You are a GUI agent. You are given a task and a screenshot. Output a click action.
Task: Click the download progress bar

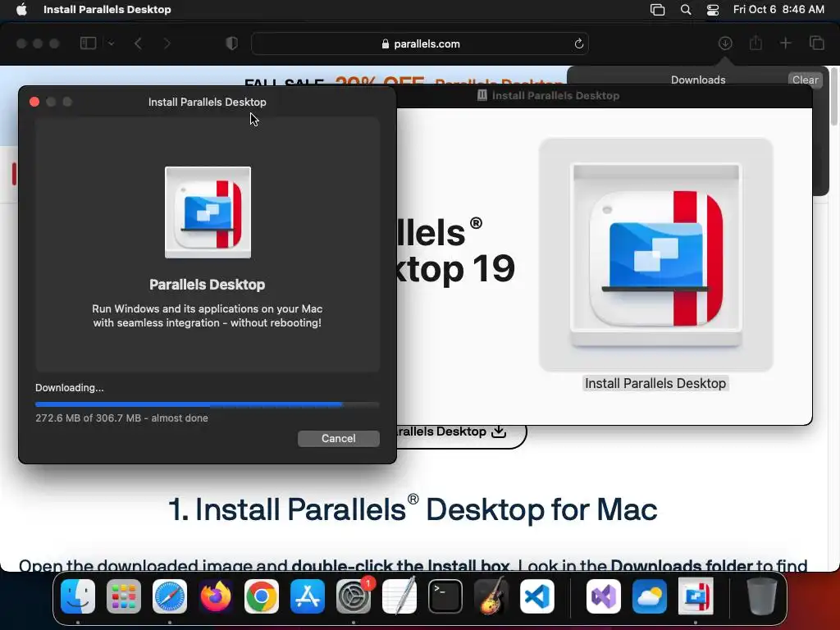click(208, 404)
